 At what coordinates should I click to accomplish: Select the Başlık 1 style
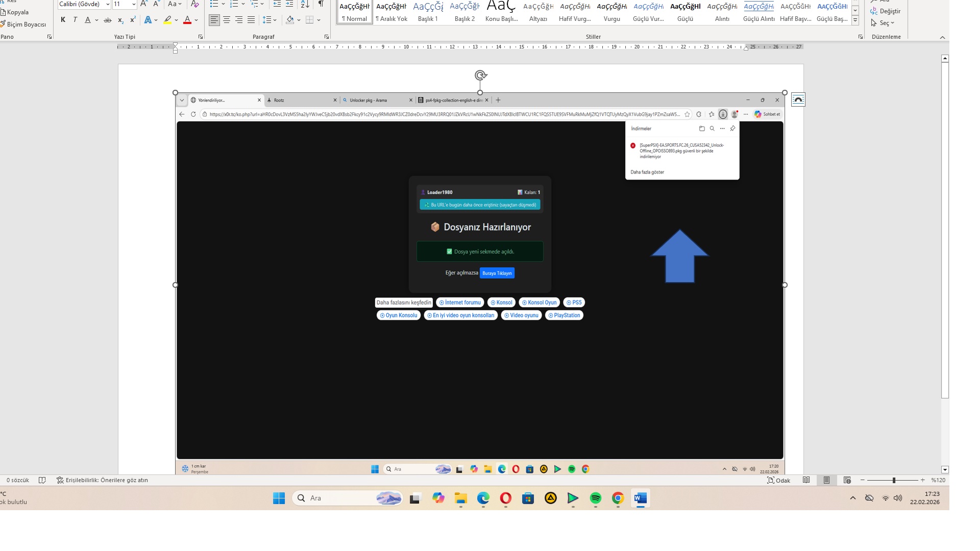click(x=428, y=12)
